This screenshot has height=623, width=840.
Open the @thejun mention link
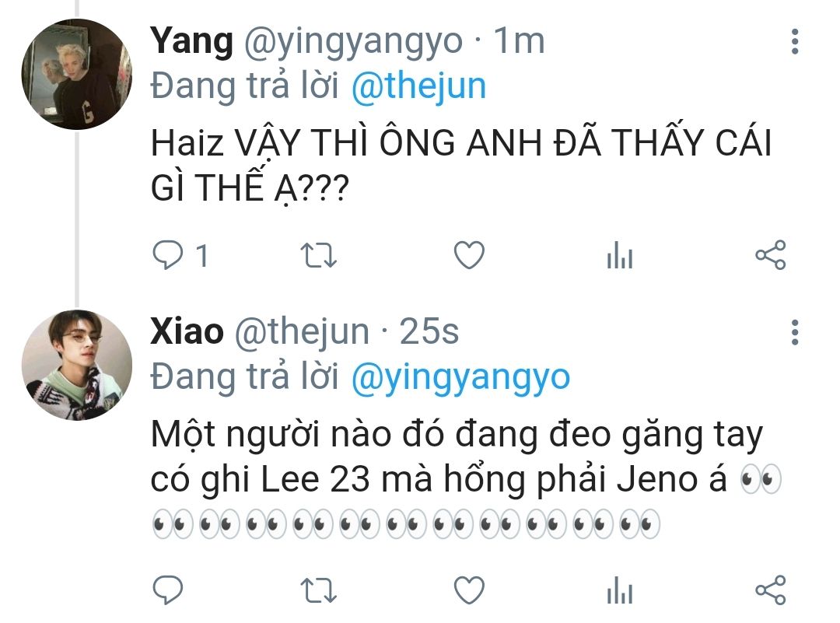coord(419,87)
